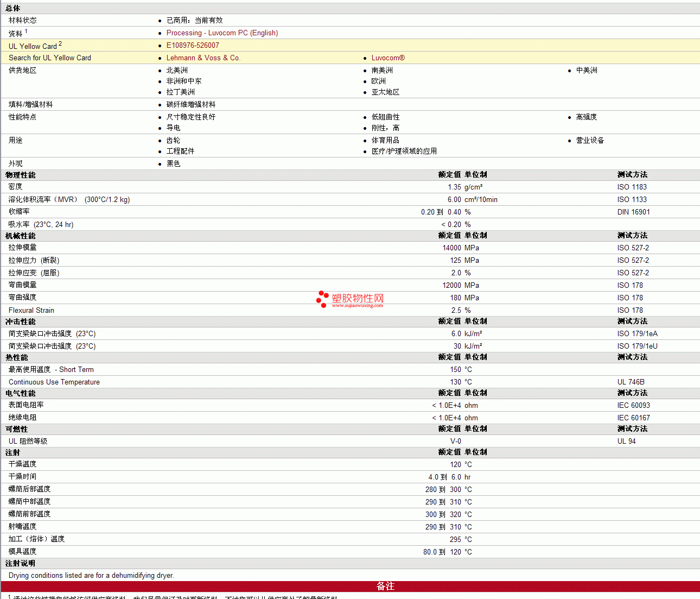Screen dimensions: 700x599
Task: Click the 螺筒后部温度 row label
Action: (30, 489)
